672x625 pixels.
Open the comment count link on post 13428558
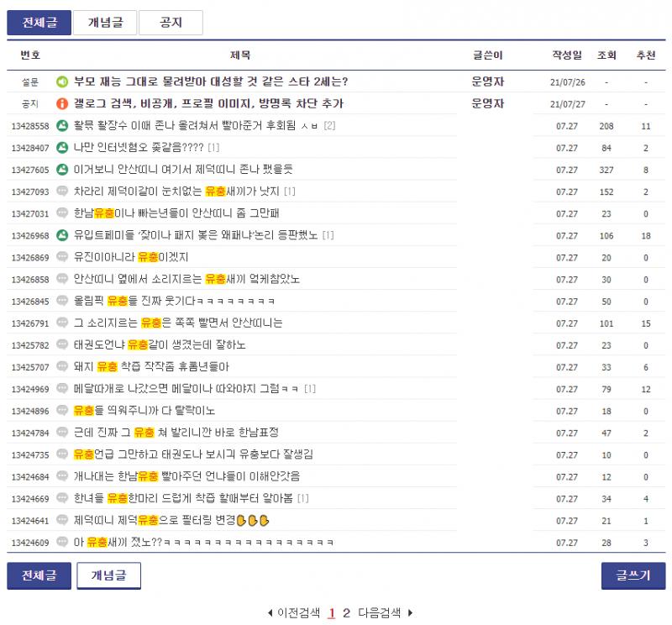(329, 126)
